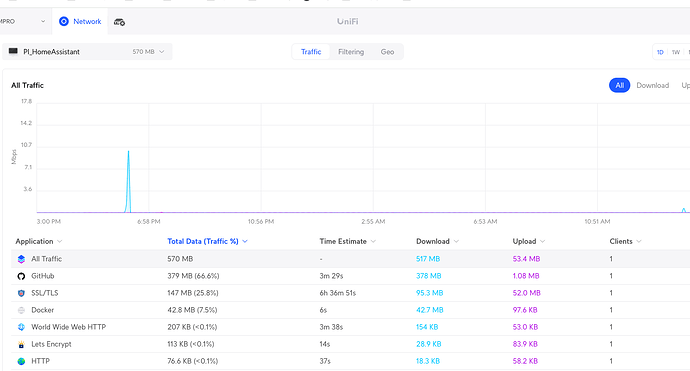Switch chart to Download only
690x371 pixels.
coord(652,85)
